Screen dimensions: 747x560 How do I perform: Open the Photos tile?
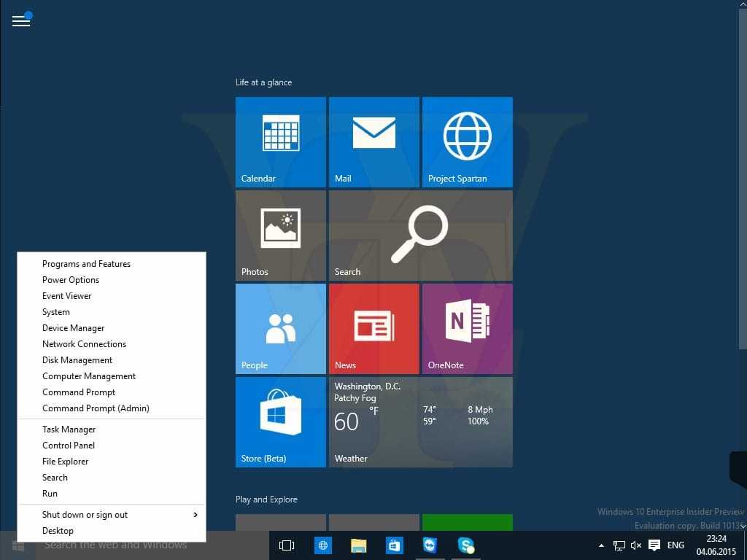tap(280, 235)
